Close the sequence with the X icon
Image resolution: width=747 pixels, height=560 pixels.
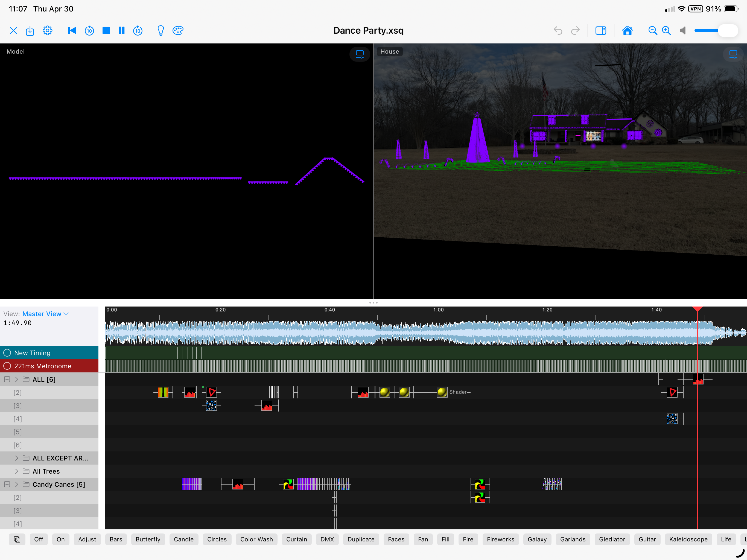(13, 31)
